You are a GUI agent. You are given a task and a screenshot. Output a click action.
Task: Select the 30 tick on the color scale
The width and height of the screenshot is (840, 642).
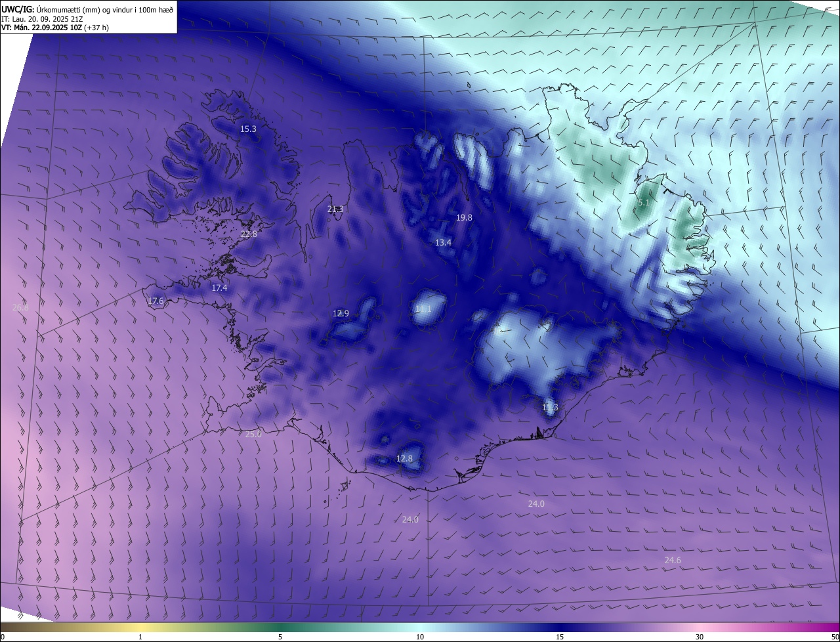700,637
